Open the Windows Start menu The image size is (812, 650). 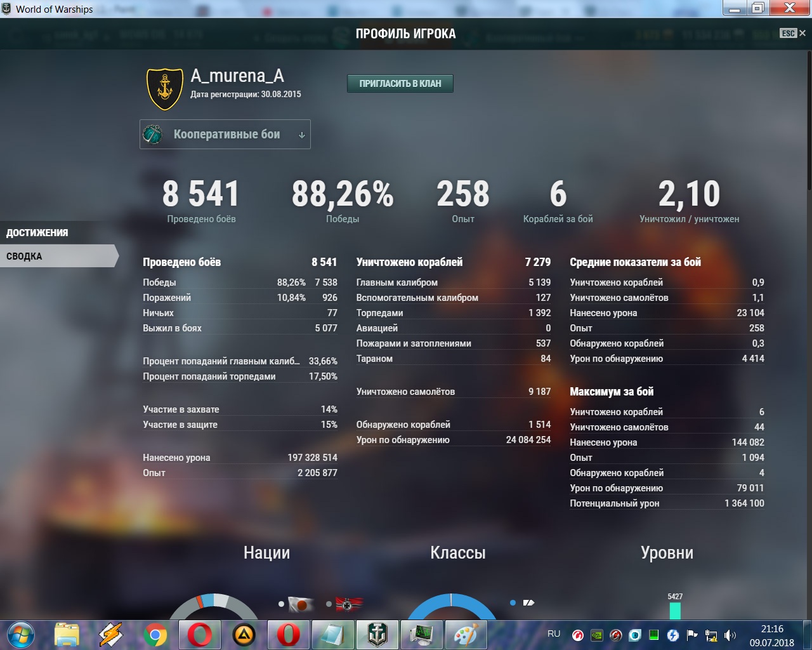pos(20,635)
